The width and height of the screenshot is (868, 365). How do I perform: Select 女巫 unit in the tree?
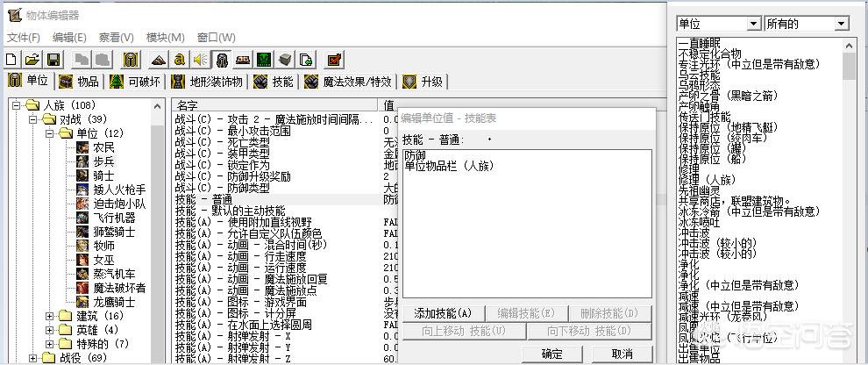103,260
